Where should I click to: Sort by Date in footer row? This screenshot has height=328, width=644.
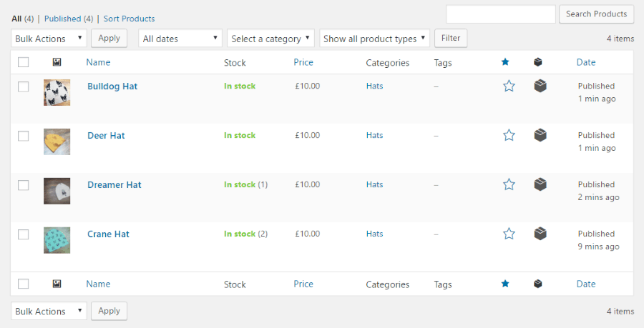[586, 284]
